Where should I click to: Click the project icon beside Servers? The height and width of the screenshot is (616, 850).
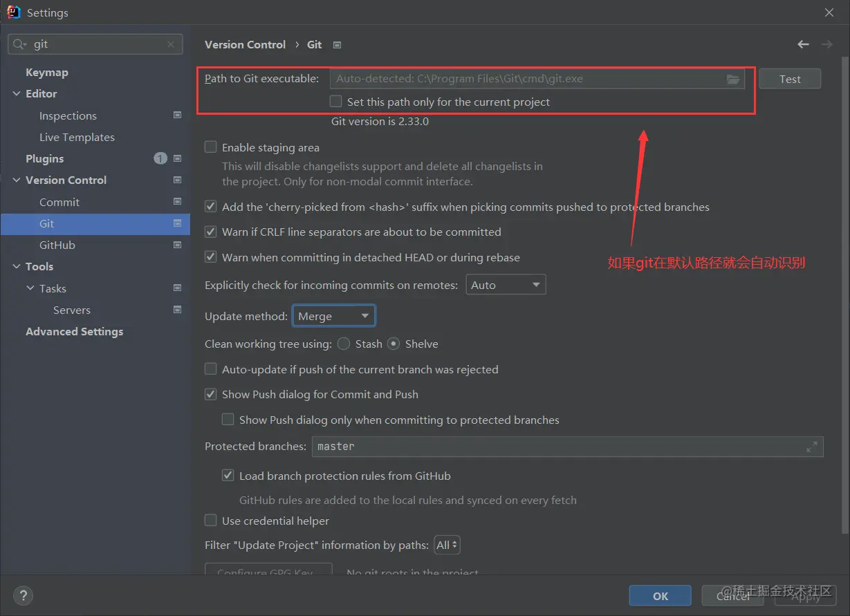pyautogui.click(x=177, y=310)
